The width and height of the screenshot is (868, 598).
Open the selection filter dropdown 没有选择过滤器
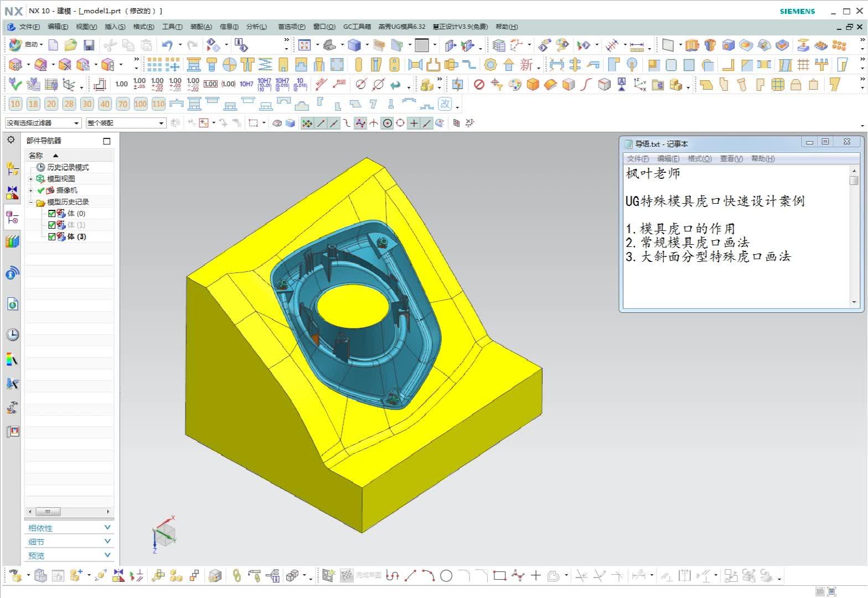(43, 123)
